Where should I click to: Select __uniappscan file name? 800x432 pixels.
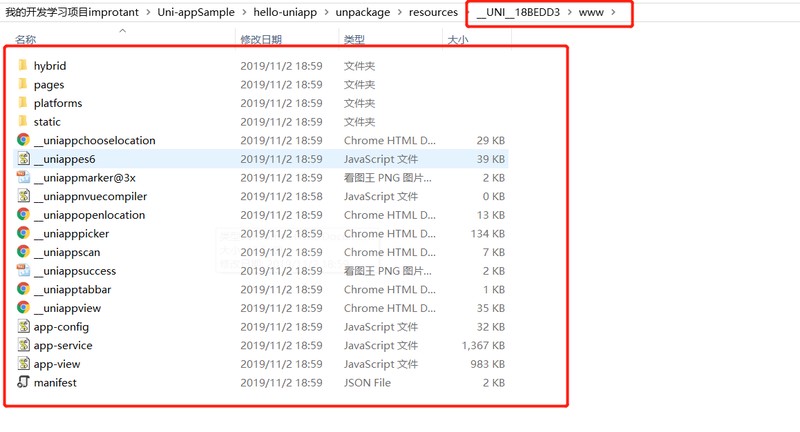tap(67, 252)
